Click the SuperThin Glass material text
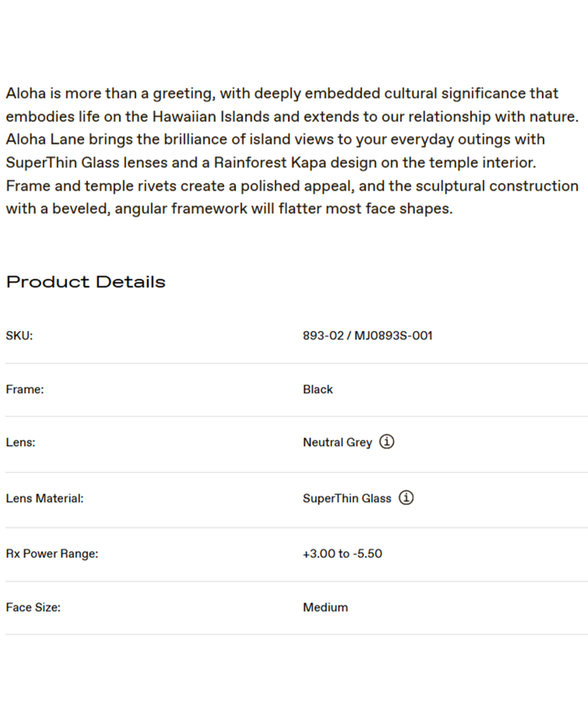The width and height of the screenshot is (588, 714). coord(347,499)
